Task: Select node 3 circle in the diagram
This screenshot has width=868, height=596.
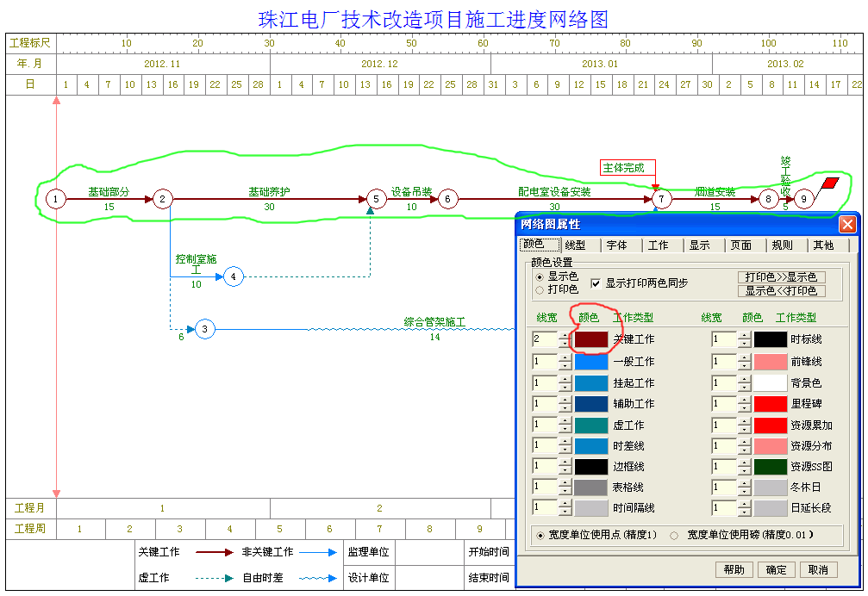Action: point(205,329)
